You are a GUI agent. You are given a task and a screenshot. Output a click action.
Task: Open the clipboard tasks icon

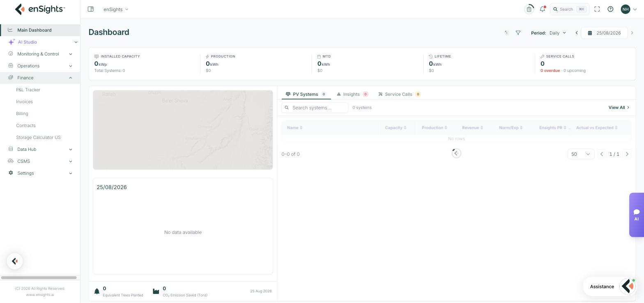pyautogui.click(x=529, y=9)
